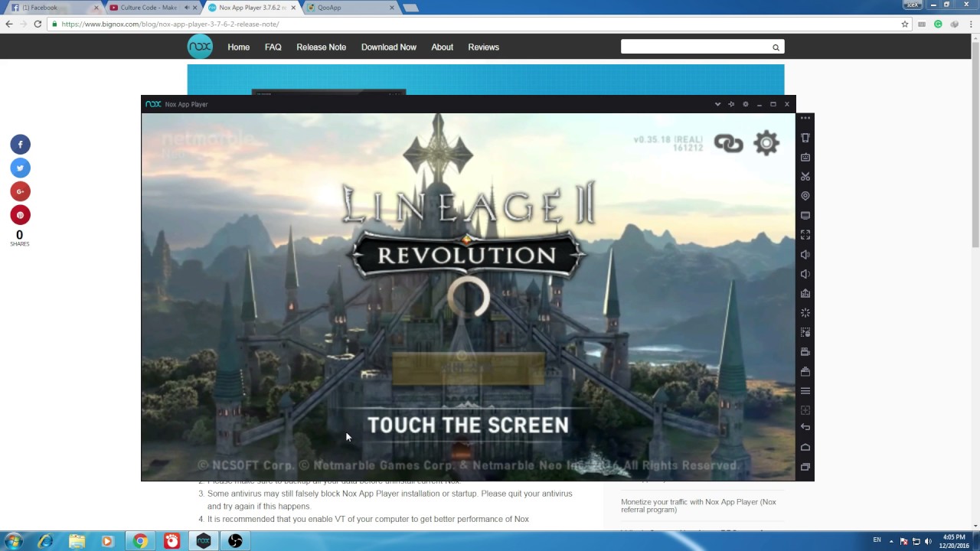980x551 pixels.
Task: Show hidden system tray icons
Action: pyautogui.click(x=891, y=541)
